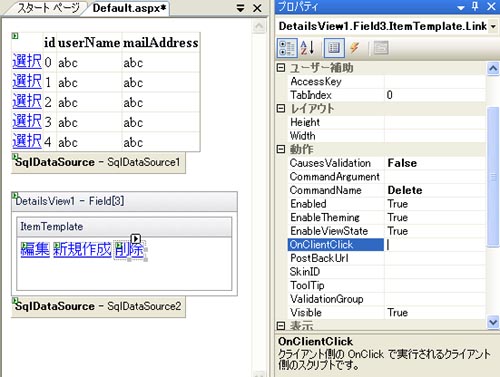Select the first row 選択 link in grid
The width and height of the screenshot is (500, 377).
click(27, 62)
